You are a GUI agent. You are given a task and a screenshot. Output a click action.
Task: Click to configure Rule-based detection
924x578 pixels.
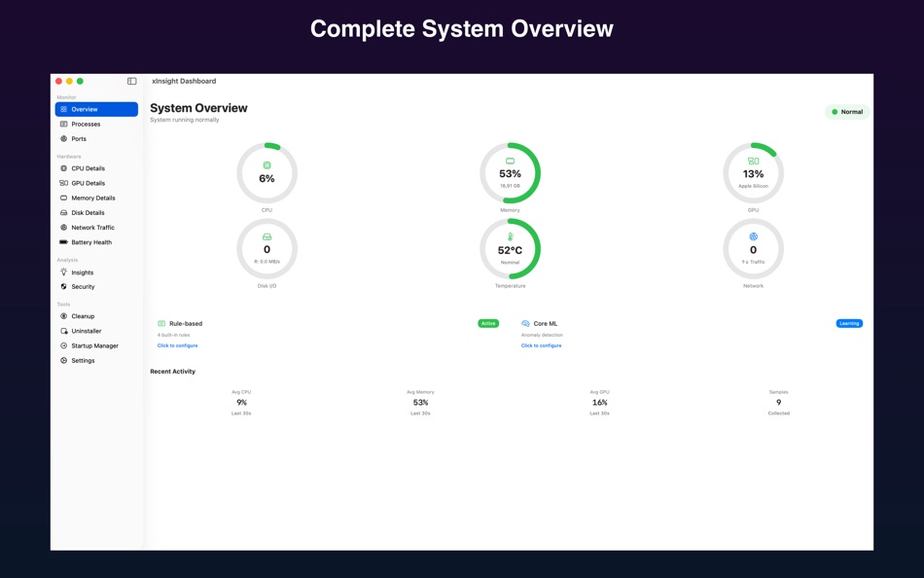coord(176,345)
